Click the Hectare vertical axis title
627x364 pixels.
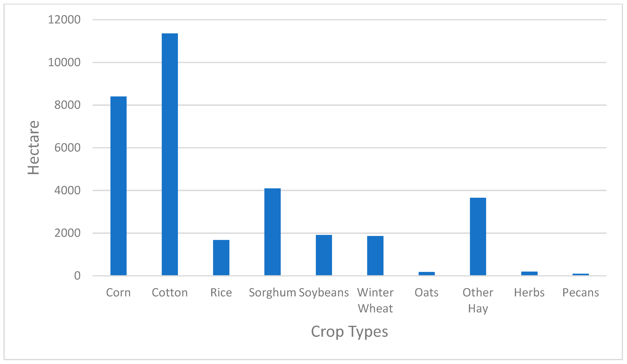(34, 148)
